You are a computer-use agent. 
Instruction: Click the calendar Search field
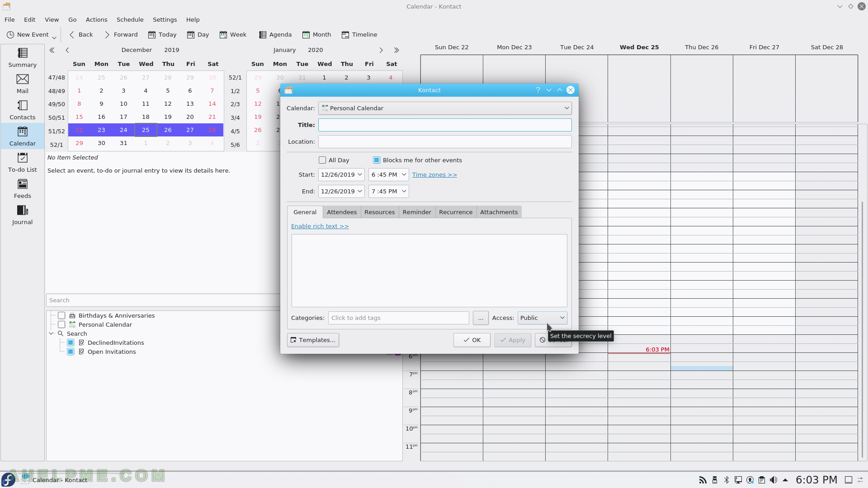click(163, 300)
